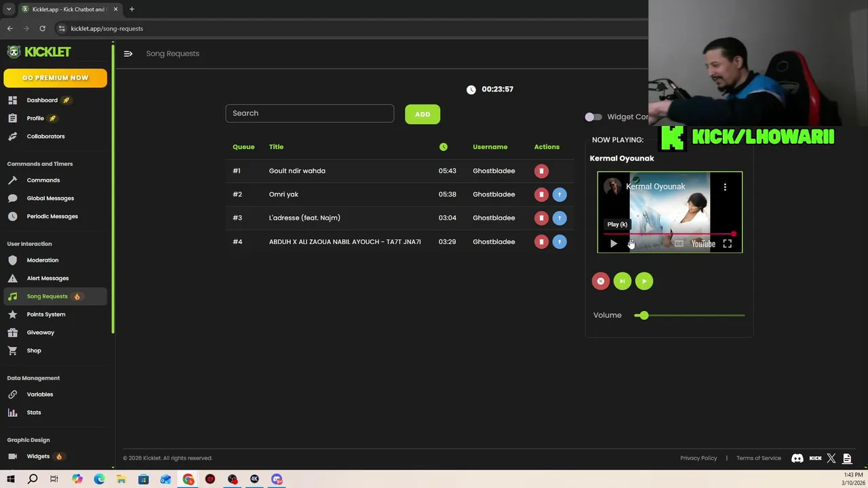Delete the 'ABDUH X ALI ZAOUA' song
The width and height of the screenshot is (868, 488).
click(x=541, y=242)
